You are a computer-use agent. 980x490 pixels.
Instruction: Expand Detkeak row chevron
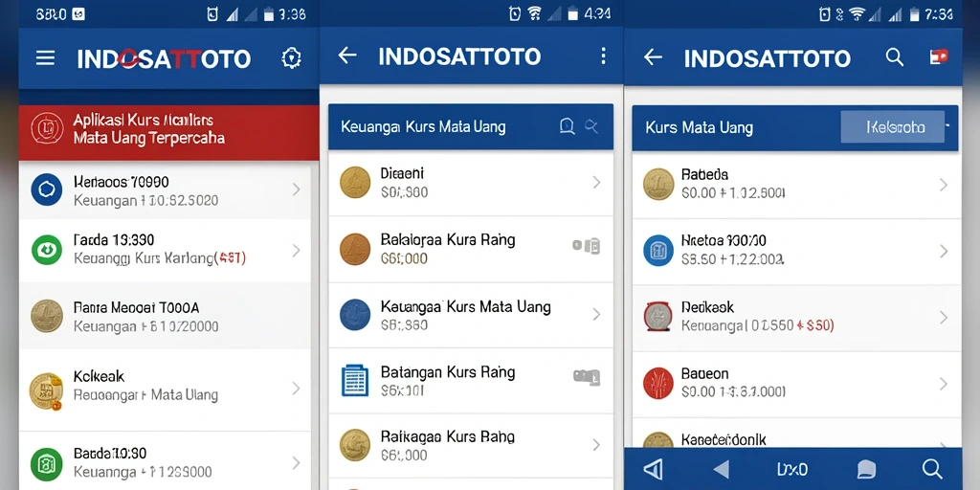[x=943, y=318]
